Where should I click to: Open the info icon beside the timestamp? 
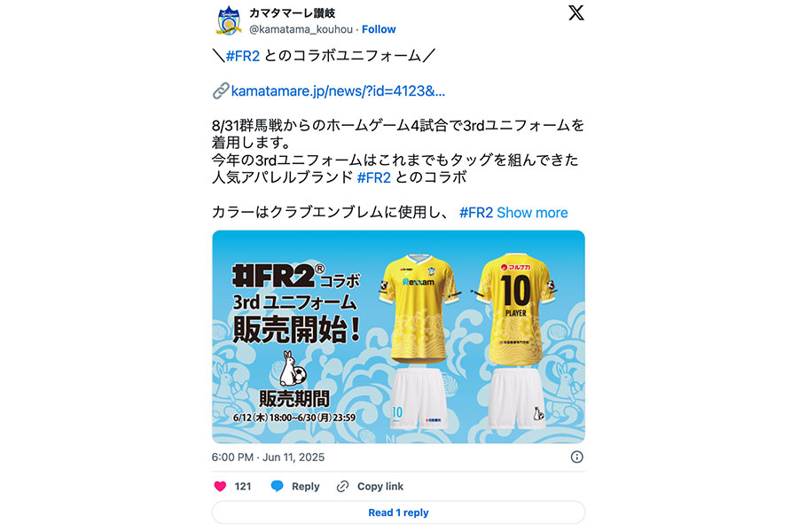click(x=576, y=458)
